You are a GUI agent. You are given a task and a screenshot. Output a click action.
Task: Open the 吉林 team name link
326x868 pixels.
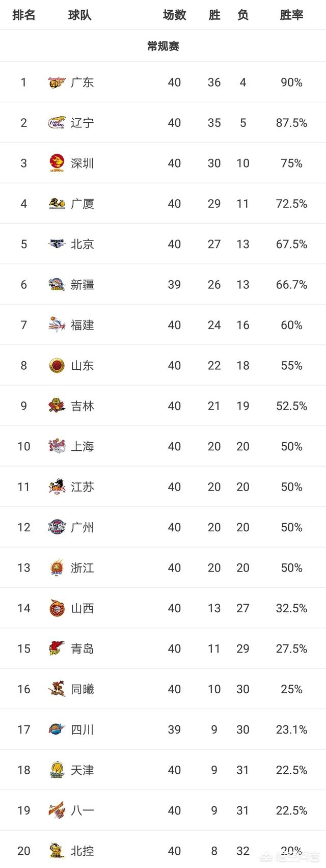(83, 406)
